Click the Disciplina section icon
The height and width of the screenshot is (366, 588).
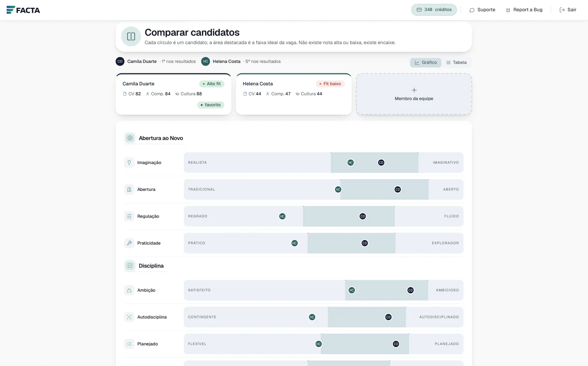130,265
